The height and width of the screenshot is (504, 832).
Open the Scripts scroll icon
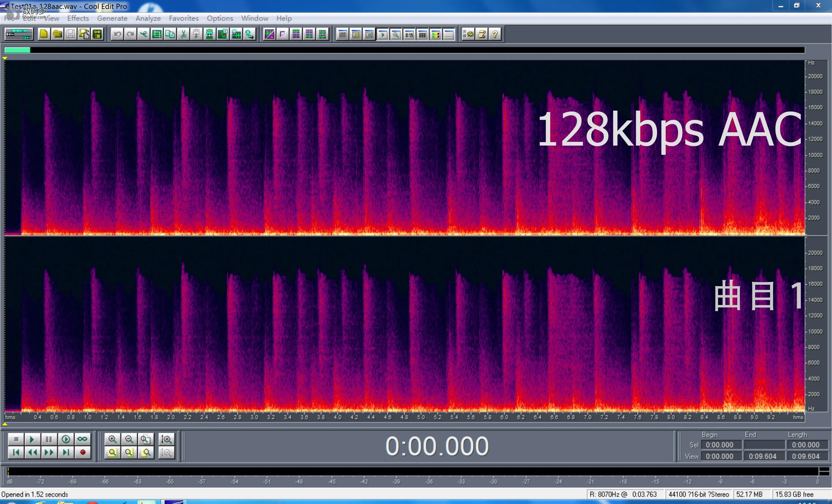tap(482, 34)
